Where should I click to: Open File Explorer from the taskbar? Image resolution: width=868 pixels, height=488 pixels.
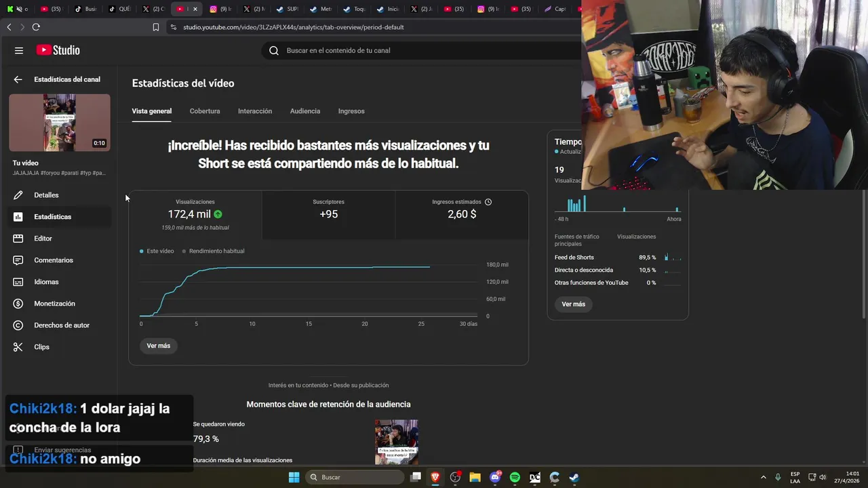point(475,477)
